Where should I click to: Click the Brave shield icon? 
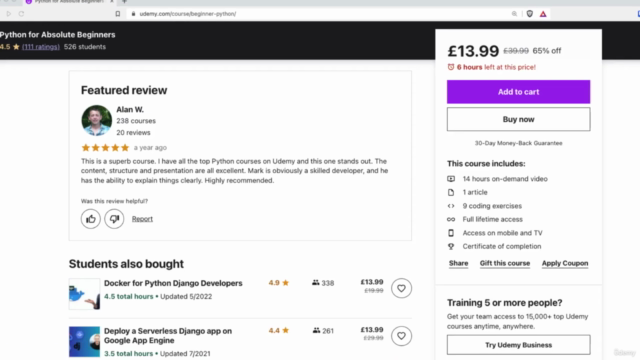(529, 14)
